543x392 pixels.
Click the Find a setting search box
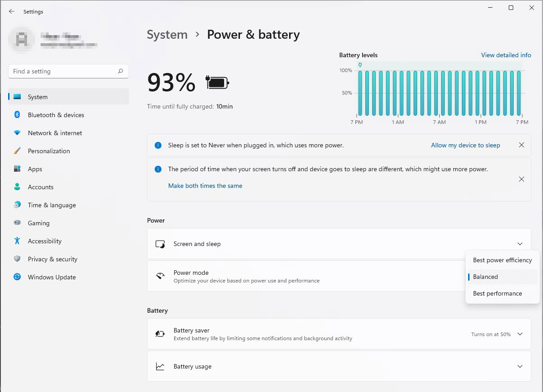pos(69,71)
